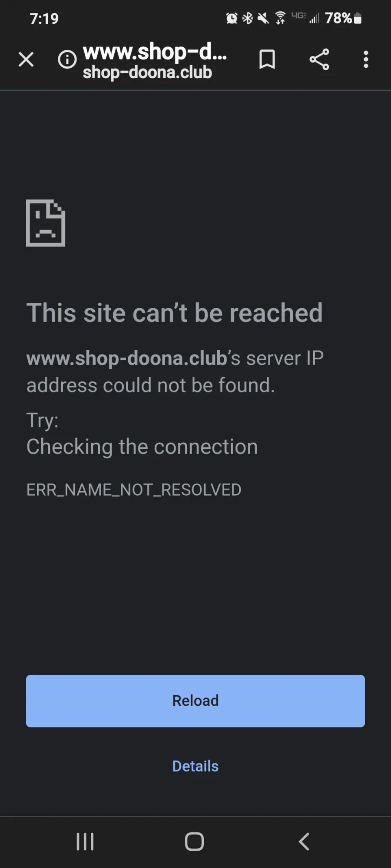Click the sad page error icon
Screen dimensions: 391x868
[46, 223]
